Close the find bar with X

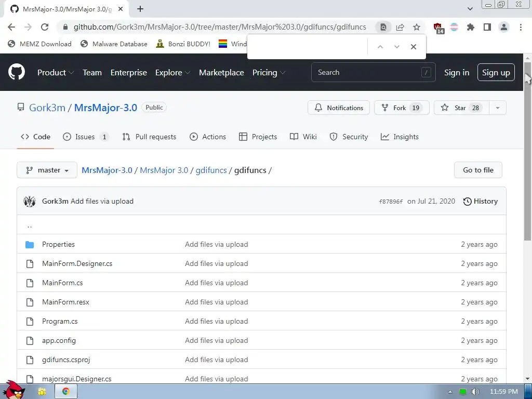point(413,47)
